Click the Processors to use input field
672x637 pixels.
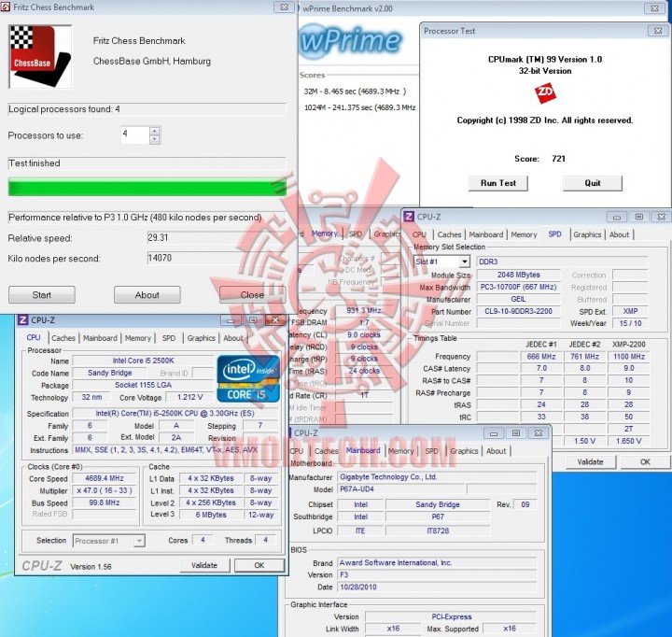click(135, 134)
